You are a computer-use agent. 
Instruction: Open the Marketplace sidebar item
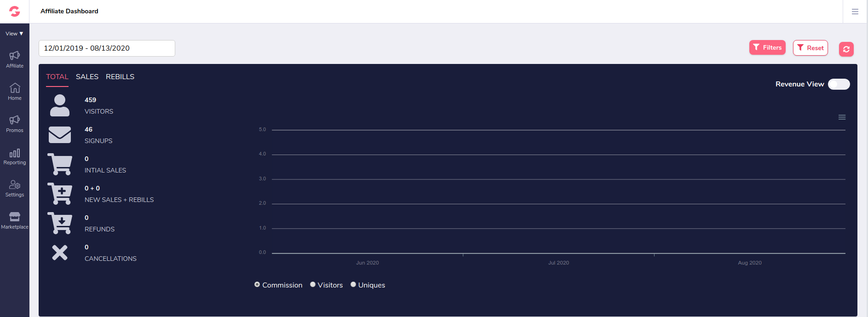(x=15, y=220)
